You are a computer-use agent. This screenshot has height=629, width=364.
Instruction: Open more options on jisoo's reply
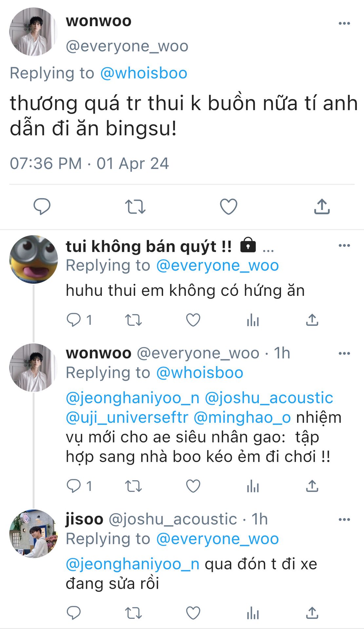(x=344, y=519)
